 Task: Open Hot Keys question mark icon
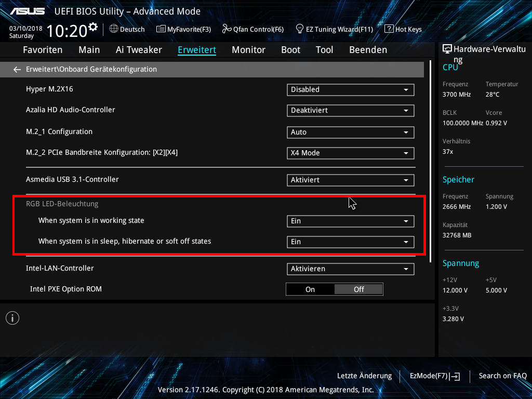389,29
